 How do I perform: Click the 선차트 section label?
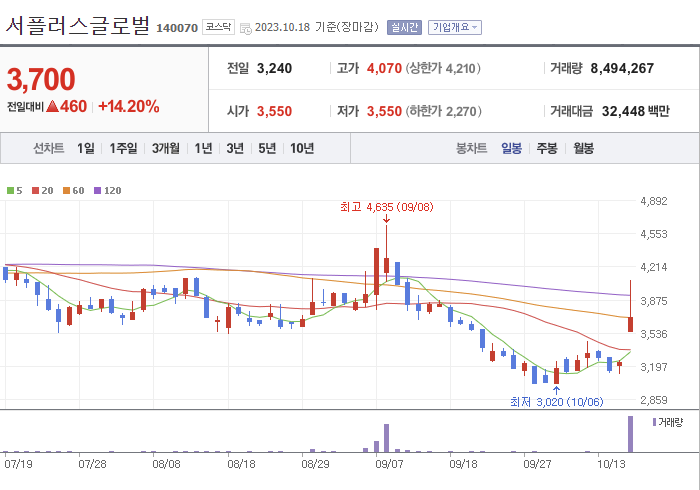49,148
